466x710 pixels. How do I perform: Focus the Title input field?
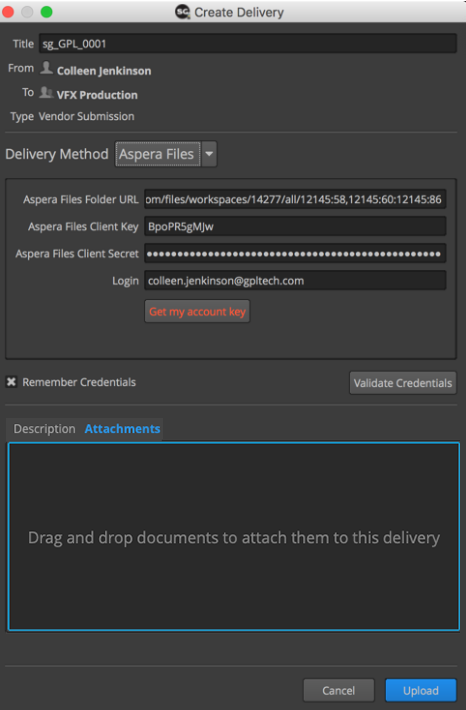(248, 43)
